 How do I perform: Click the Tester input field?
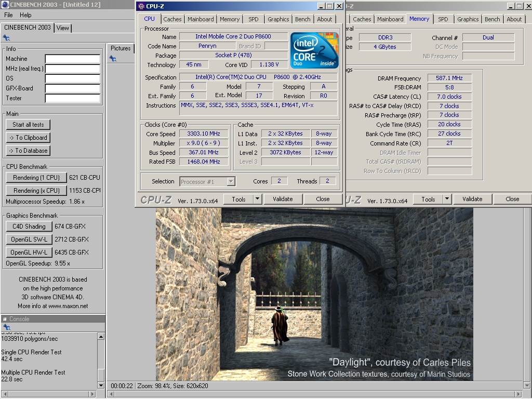click(x=73, y=98)
